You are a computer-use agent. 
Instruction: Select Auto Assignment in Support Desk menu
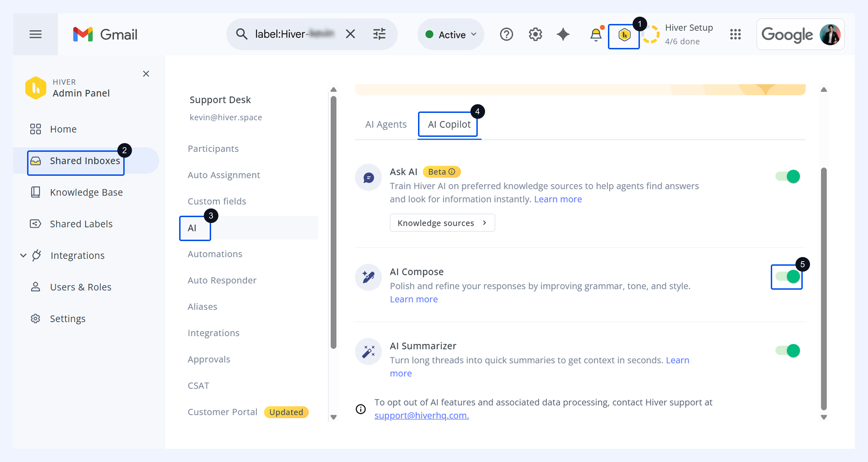pos(224,175)
